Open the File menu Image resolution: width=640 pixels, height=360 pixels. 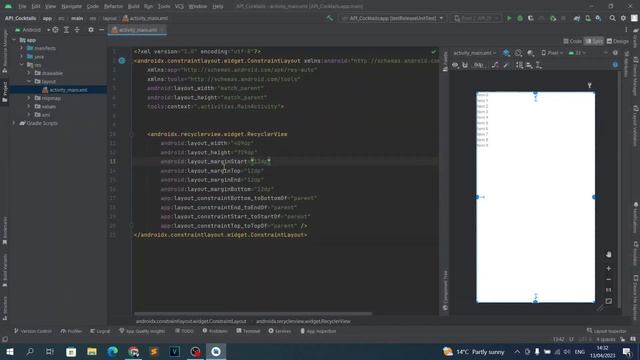point(22,6)
